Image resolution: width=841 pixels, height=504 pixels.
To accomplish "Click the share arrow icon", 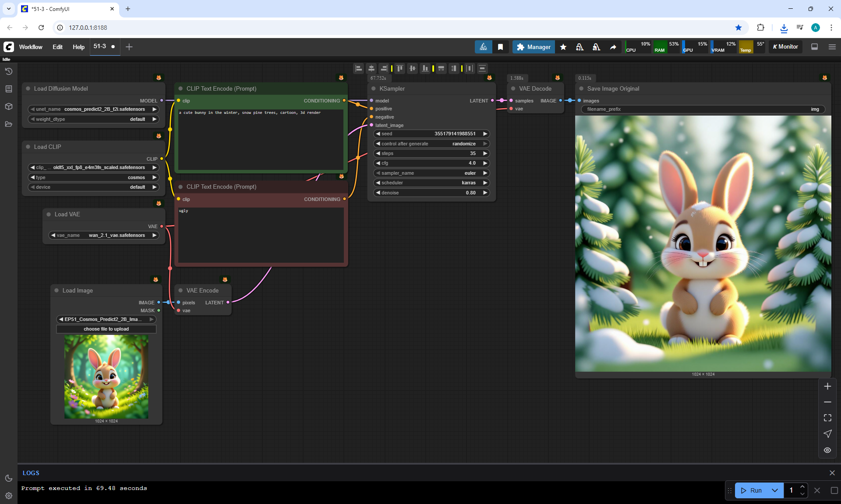I will coord(613,47).
